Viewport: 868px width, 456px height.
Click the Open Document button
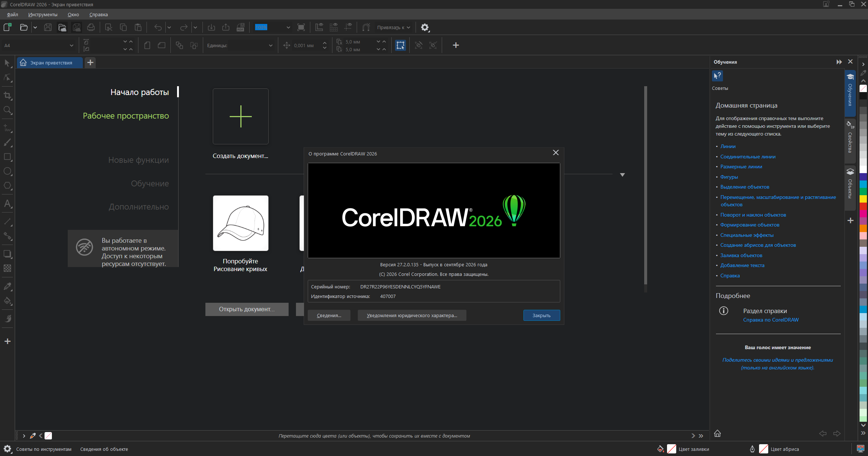coord(247,309)
